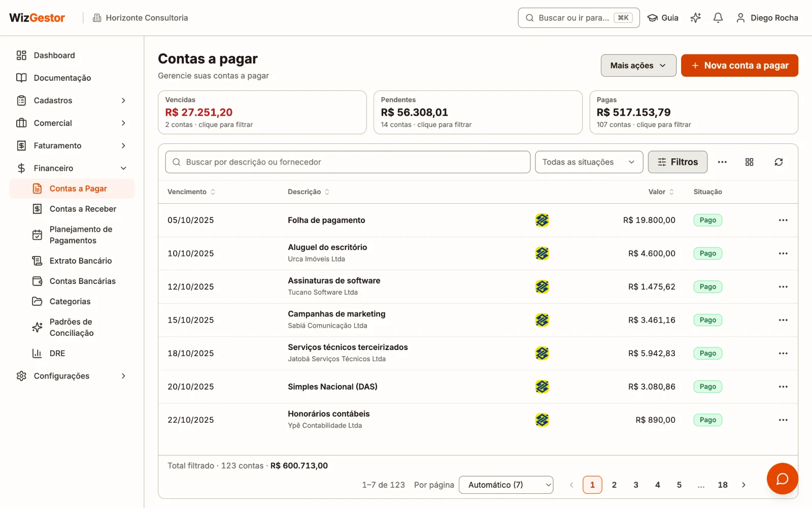
Task: Sort by Vencimento column
Action: 191,192
